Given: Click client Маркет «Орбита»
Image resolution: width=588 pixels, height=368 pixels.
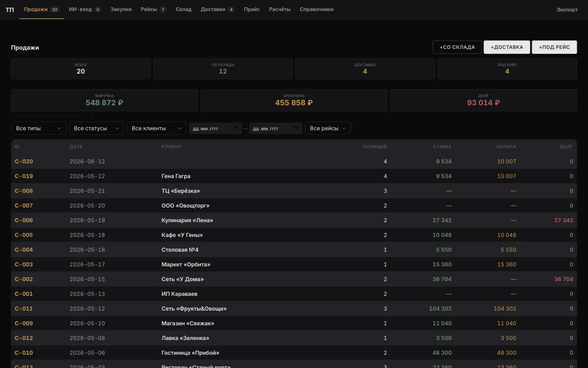Looking at the screenshot, I should tap(186, 264).
